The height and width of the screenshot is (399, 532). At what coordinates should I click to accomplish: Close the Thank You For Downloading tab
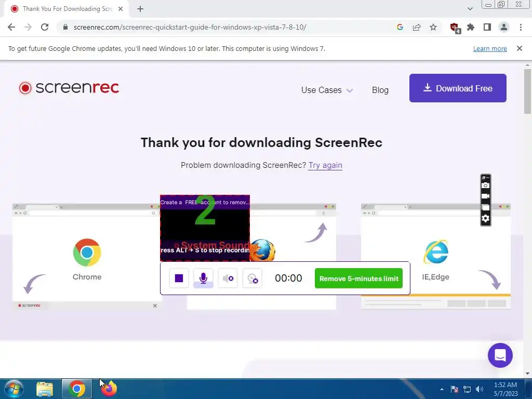coord(121,9)
